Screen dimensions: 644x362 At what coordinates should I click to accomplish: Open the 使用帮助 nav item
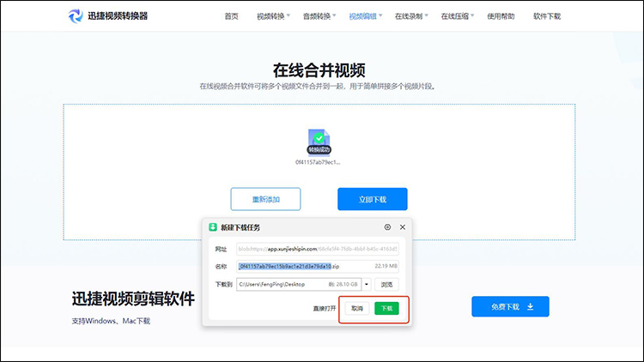pos(501,16)
